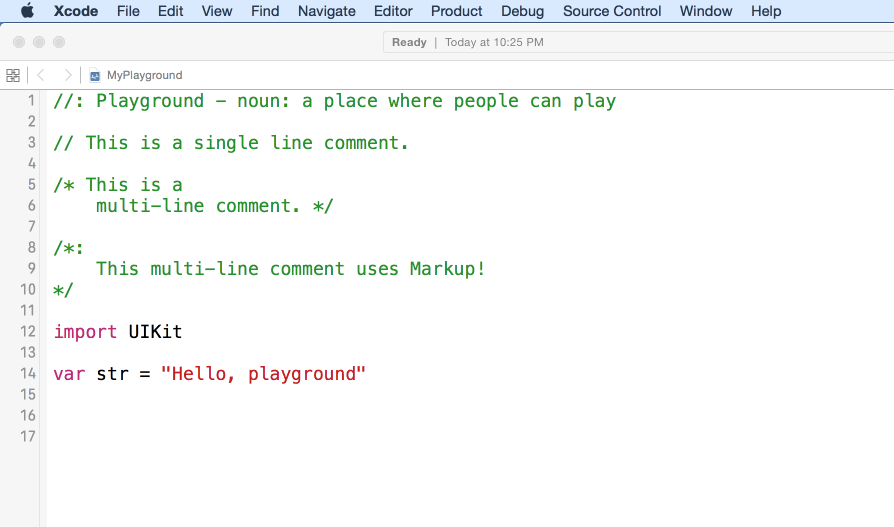Click 'multi-line comment. */' text
894x527 pixels.
[214, 206]
